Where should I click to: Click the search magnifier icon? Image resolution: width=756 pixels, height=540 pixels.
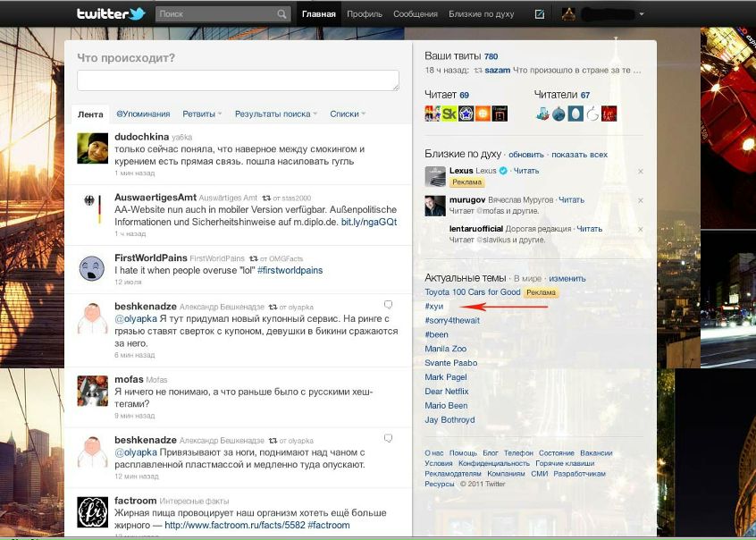[x=282, y=14]
